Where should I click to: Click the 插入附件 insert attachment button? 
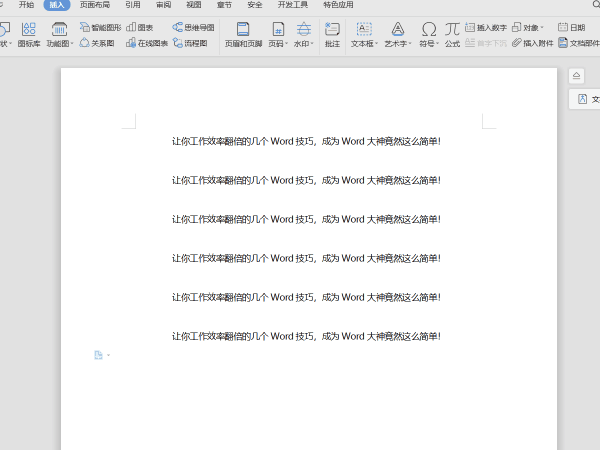click(533, 43)
